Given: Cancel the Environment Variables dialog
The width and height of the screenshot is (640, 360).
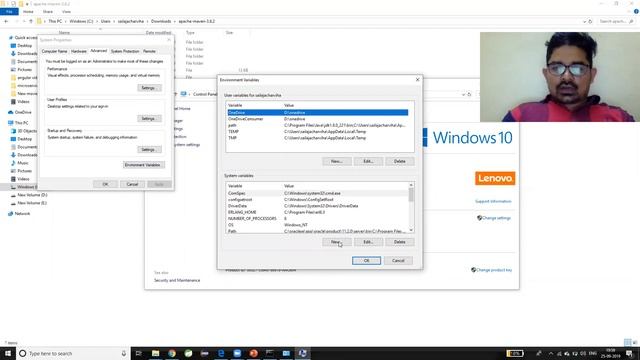Looking at the screenshot, I should point(398,260).
